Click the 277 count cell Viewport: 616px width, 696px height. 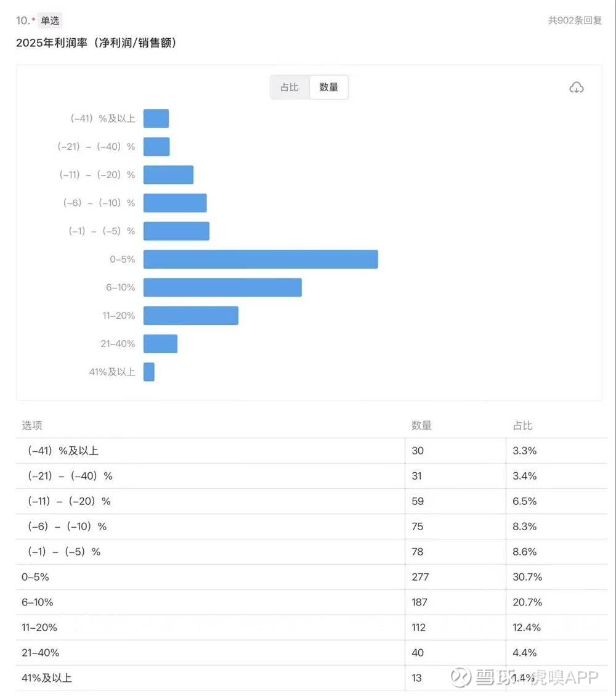point(420,577)
